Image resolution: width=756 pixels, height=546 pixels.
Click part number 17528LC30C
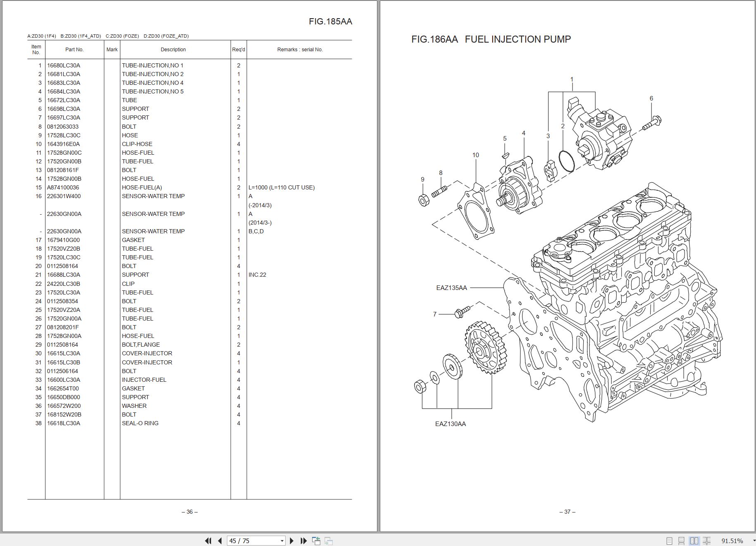(x=64, y=135)
